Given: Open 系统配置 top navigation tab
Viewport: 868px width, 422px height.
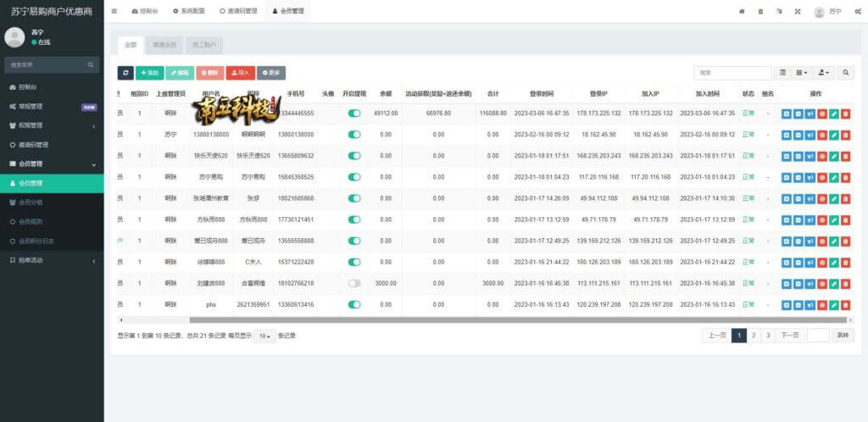Looking at the screenshot, I should [187, 11].
